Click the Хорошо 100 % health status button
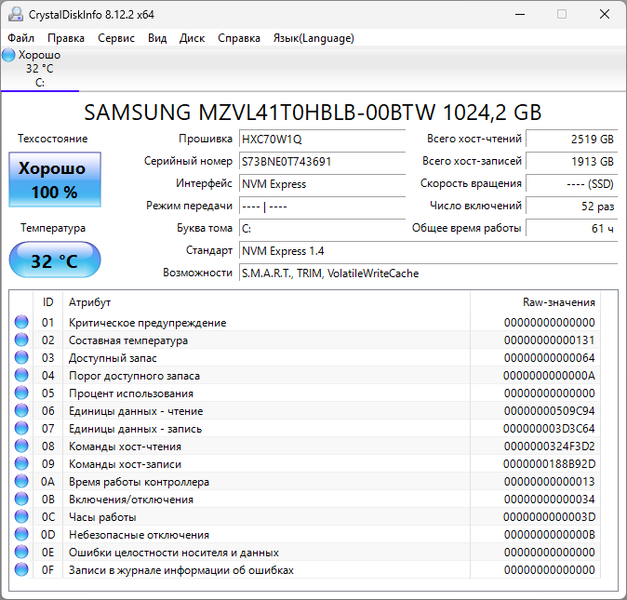Image resolution: width=627 pixels, height=600 pixels. coord(55,180)
